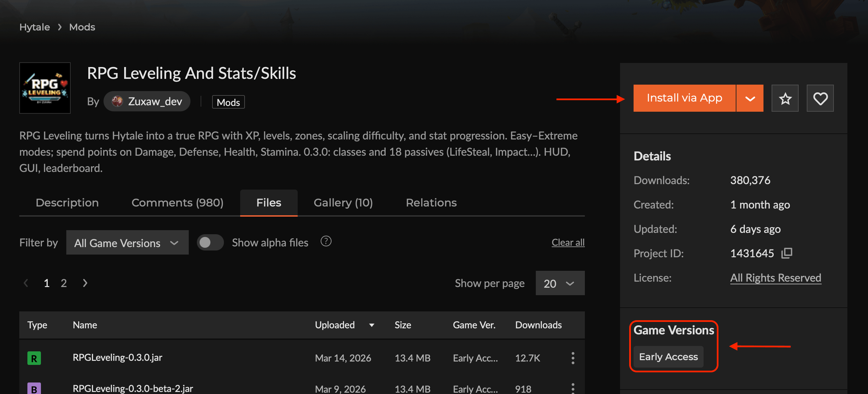Go to next page arrow
Viewport: 868px width, 394px height.
[x=85, y=283]
